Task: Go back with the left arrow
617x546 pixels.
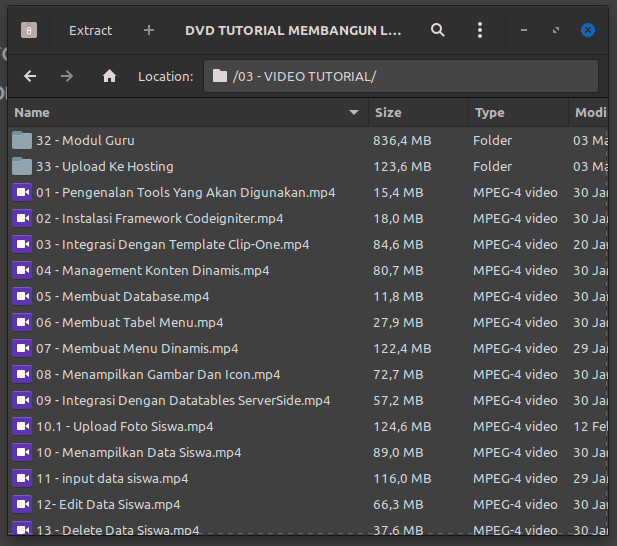Action: [30, 76]
